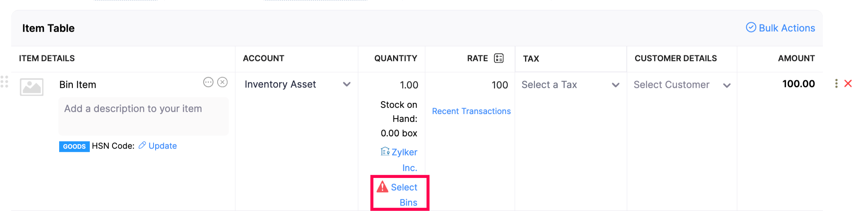Expand the Inventory Asset account dropdown
The height and width of the screenshot is (211, 868).
347,84
